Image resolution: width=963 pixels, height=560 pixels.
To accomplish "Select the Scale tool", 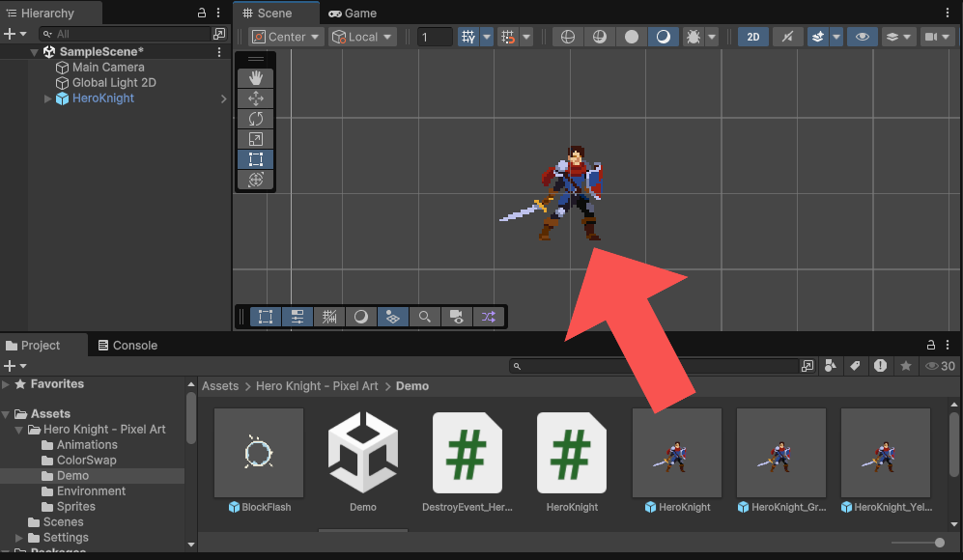I will pyautogui.click(x=256, y=139).
